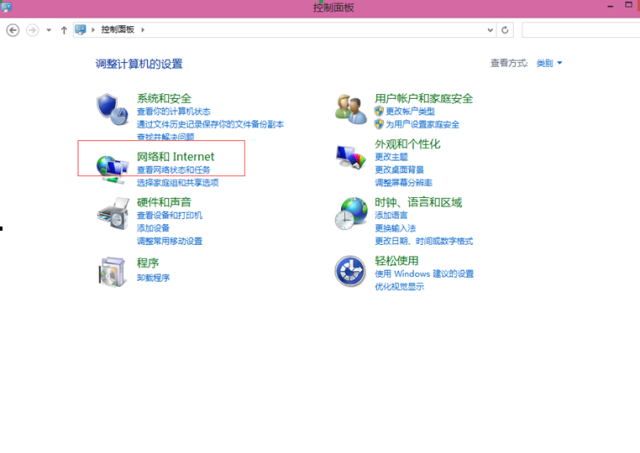Click the back navigation arrow
Screen dimensions: 640x453
pyautogui.click(x=13, y=30)
